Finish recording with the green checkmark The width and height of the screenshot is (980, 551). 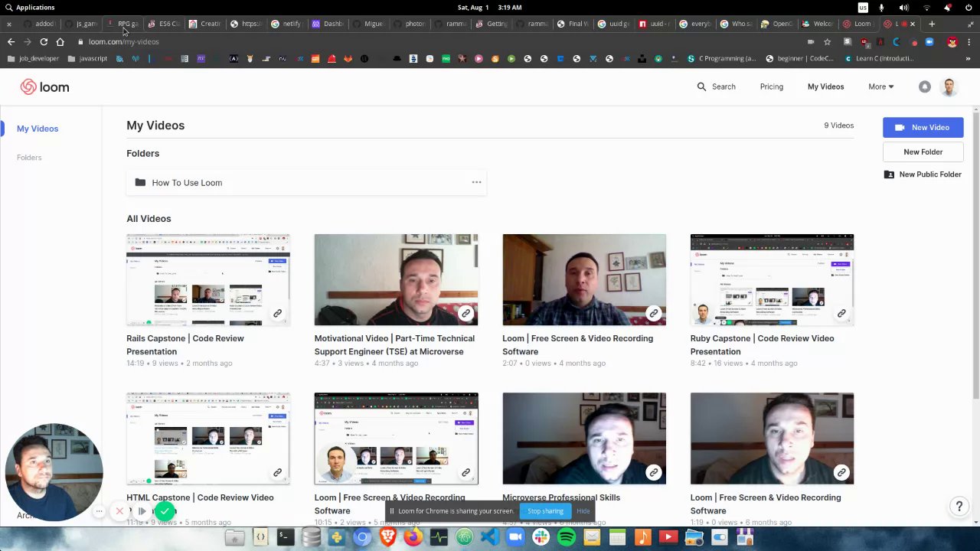(x=165, y=510)
